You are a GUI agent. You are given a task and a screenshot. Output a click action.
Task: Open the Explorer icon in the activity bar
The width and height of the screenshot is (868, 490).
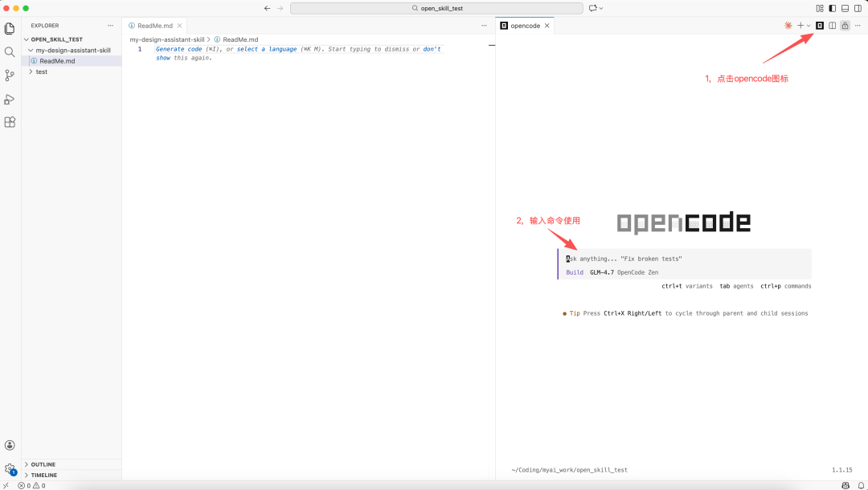(10, 27)
